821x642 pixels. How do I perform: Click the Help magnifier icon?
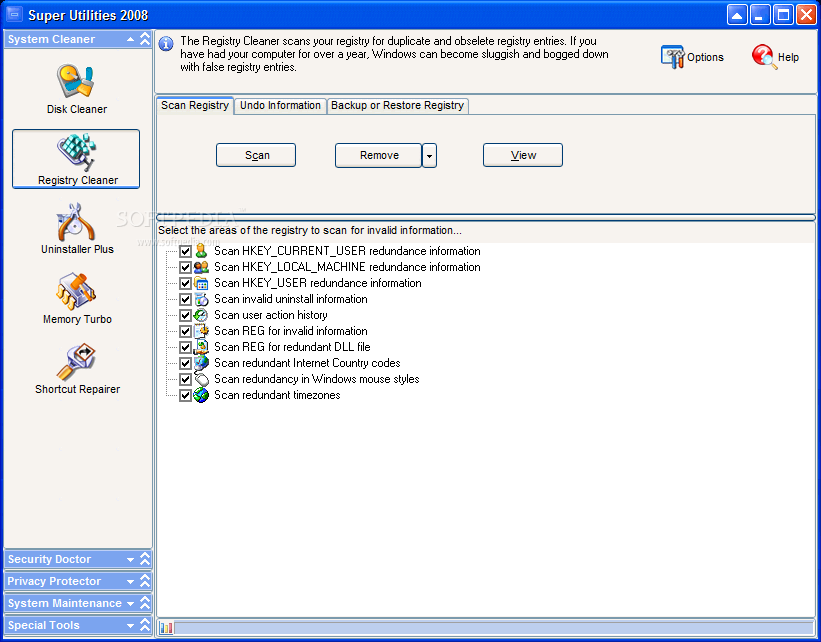(764, 57)
